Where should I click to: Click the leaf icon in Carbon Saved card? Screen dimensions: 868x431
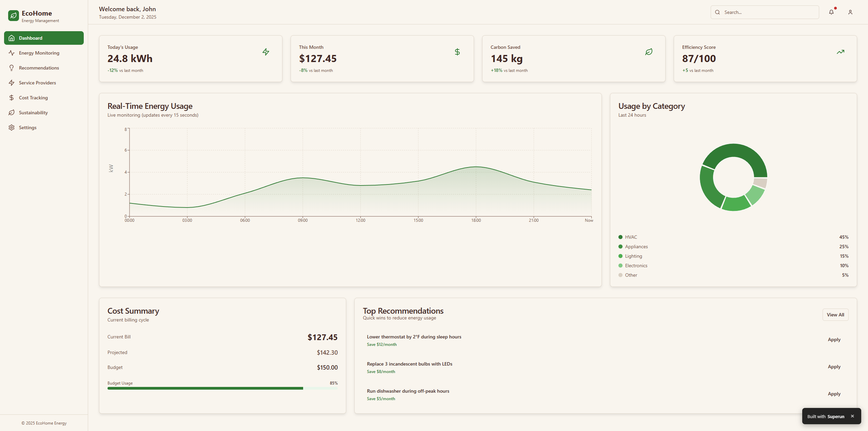[x=649, y=52]
